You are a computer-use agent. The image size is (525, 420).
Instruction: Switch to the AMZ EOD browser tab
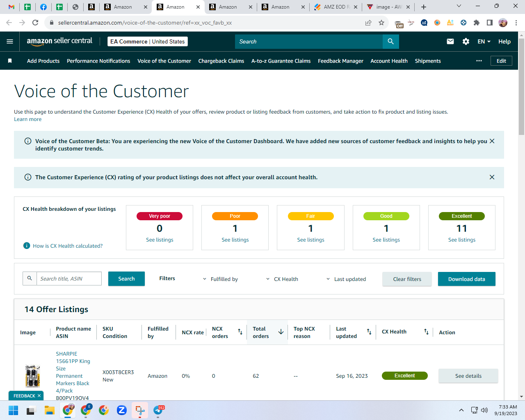coord(336,7)
